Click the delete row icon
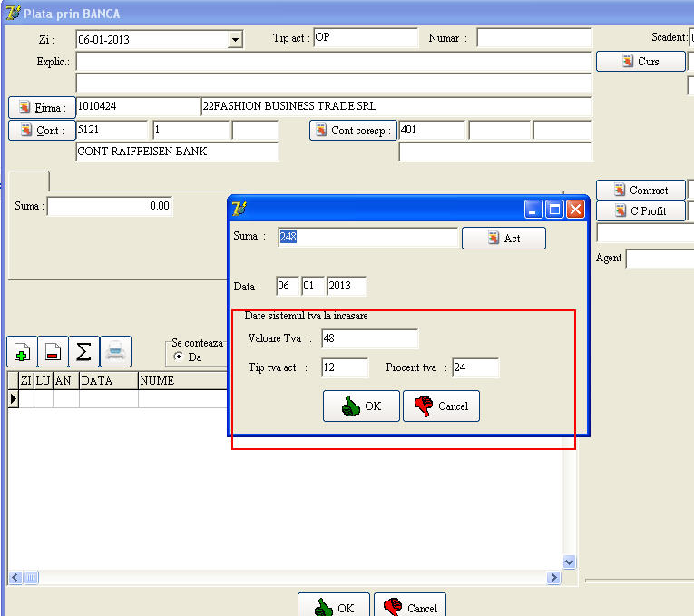 pyautogui.click(x=53, y=351)
